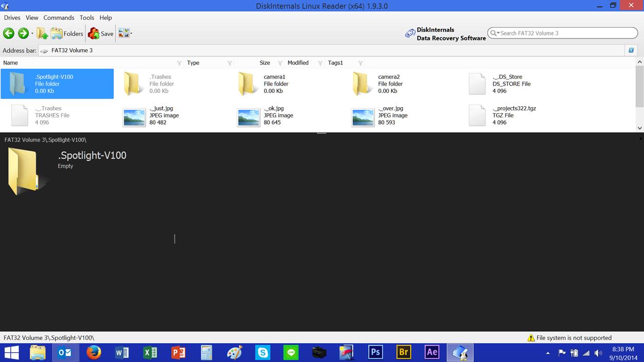Open the Drives menu
Viewport: 644px width, 362px height.
(12, 17)
